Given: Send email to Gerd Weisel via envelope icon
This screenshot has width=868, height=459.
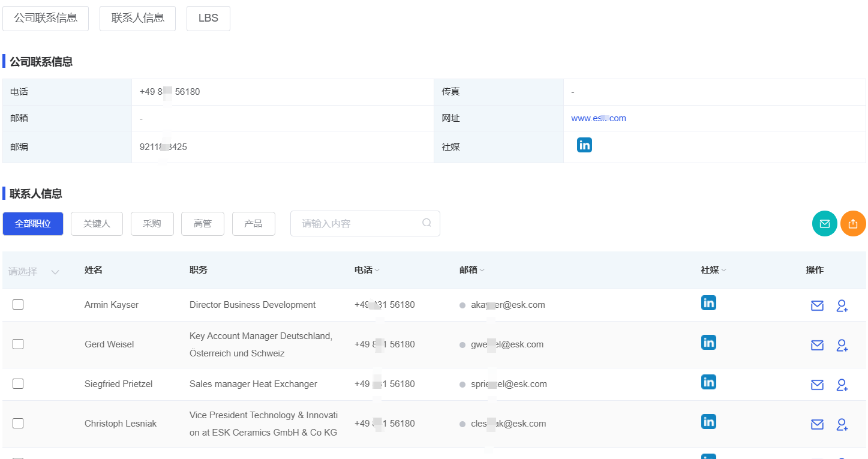Looking at the screenshot, I should 817,345.
